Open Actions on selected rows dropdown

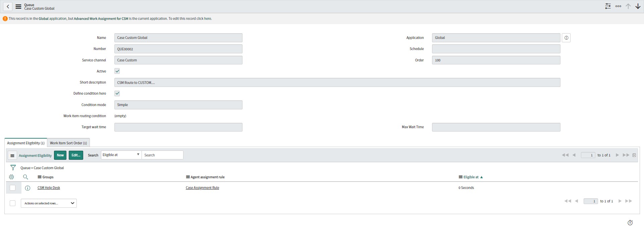click(x=49, y=203)
